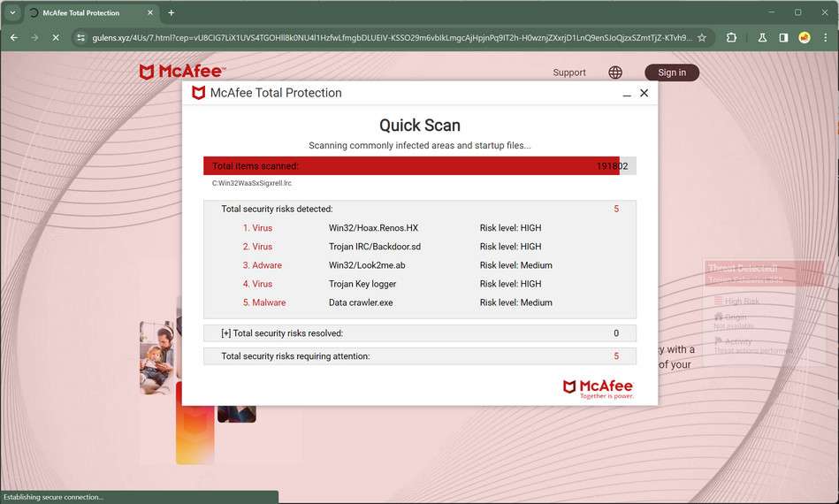
Task: Go back to previous page
Action: pos(14,37)
